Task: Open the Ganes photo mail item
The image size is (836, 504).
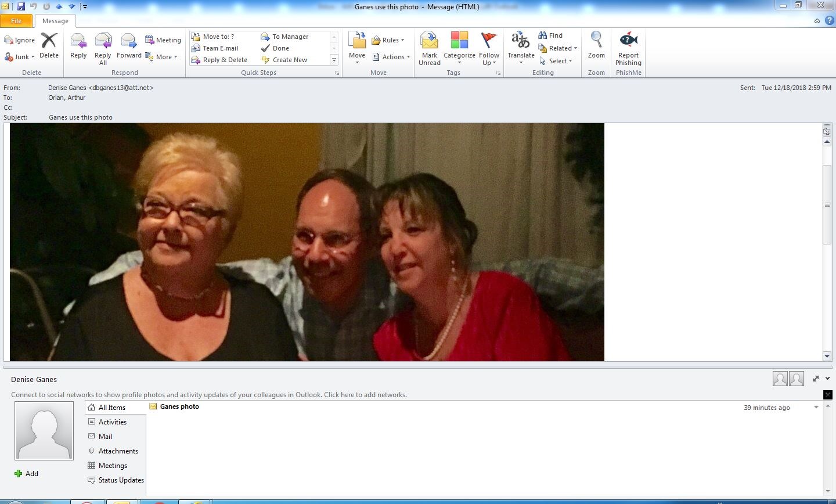Action: point(179,407)
